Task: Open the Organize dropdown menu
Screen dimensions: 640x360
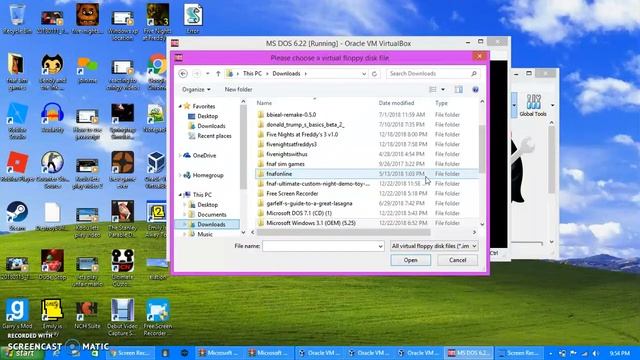Action: (x=196, y=89)
